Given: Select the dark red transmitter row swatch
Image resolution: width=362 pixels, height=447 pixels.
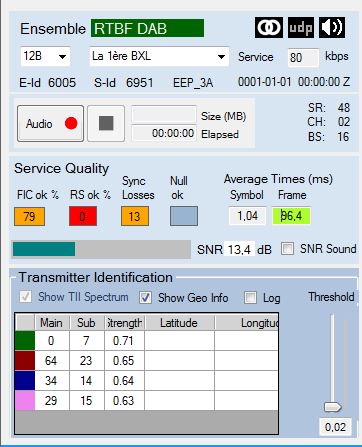Looking at the screenshot, I should (x=25, y=360).
